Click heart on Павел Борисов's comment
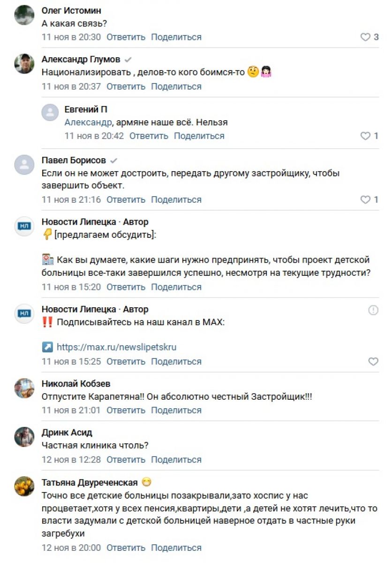The image size is (392, 563). pos(365,200)
